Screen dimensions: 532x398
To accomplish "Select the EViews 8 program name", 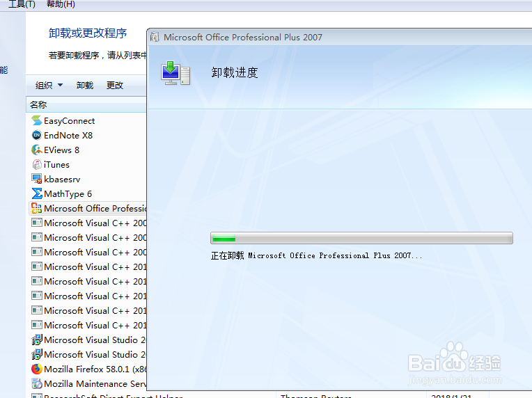I will click(61, 150).
